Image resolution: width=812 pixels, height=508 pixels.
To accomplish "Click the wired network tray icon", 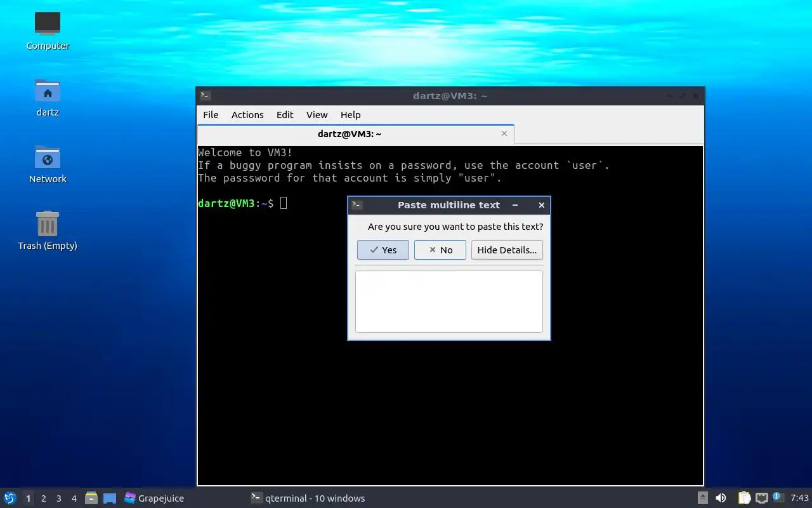I will click(762, 498).
